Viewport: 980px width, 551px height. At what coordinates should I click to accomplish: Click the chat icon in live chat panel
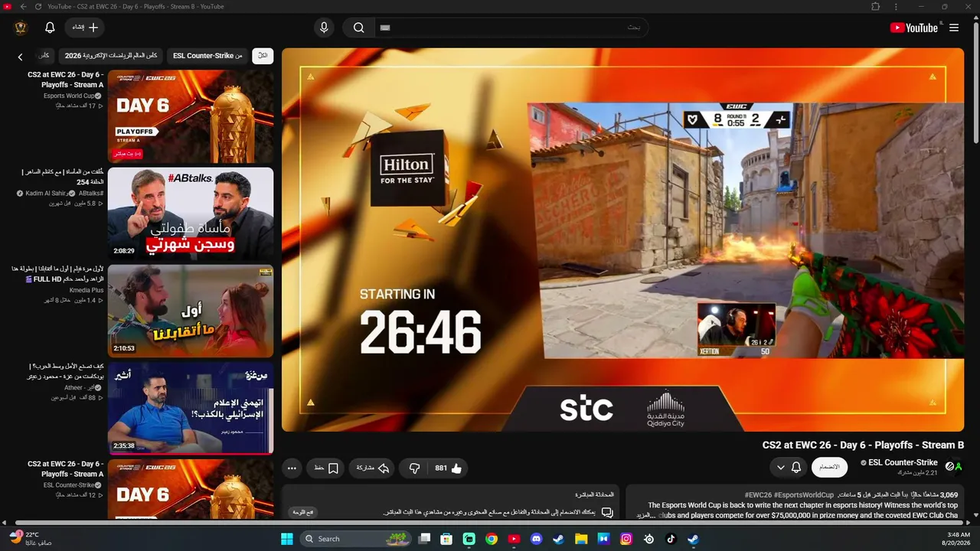tap(606, 512)
